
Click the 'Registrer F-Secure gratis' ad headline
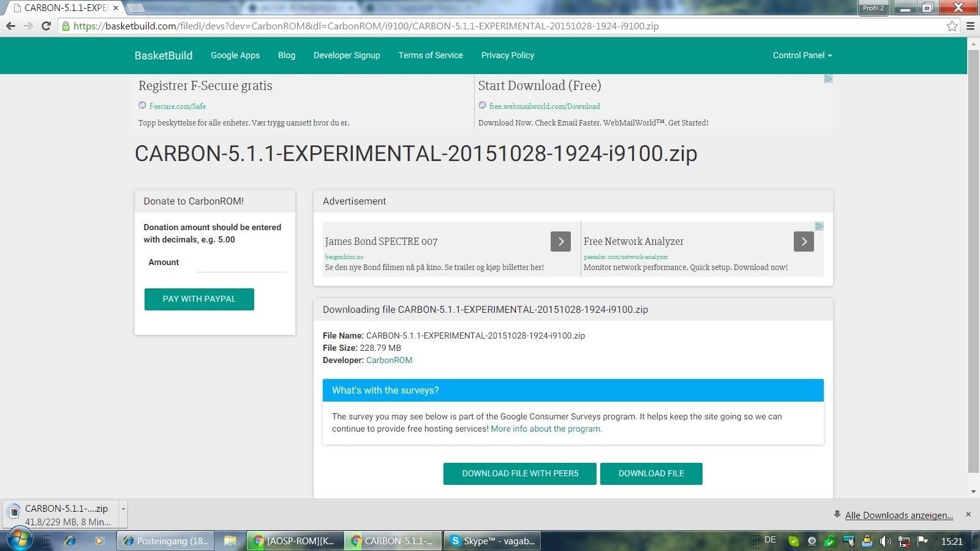[205, 86]
